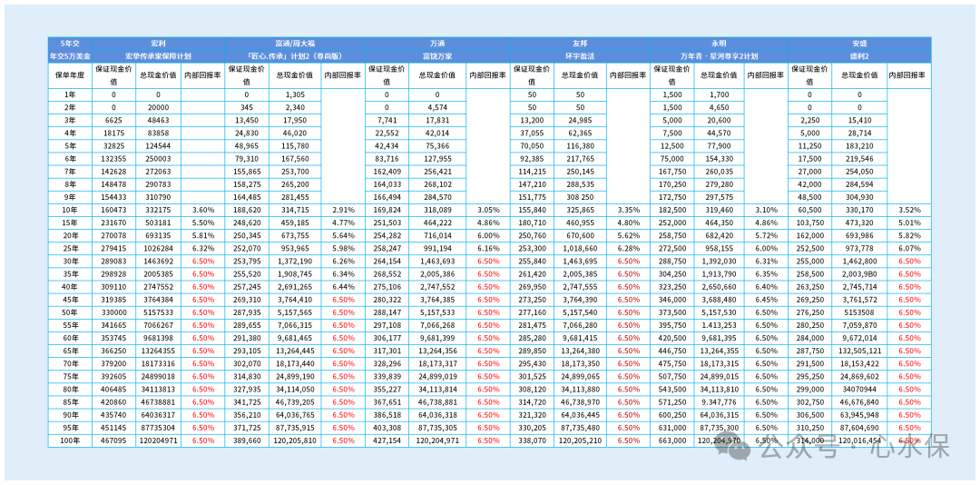Select the '10年' row label

tap(70, 209)
